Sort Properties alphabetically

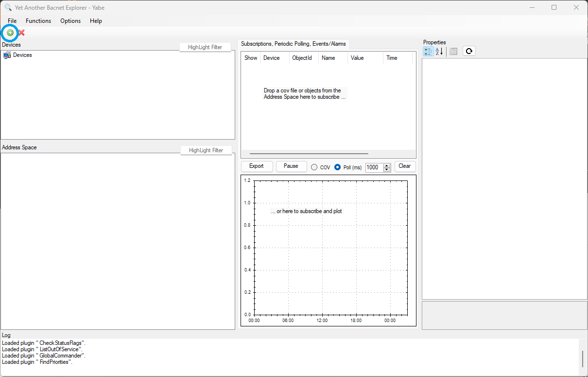pos(439,51)
